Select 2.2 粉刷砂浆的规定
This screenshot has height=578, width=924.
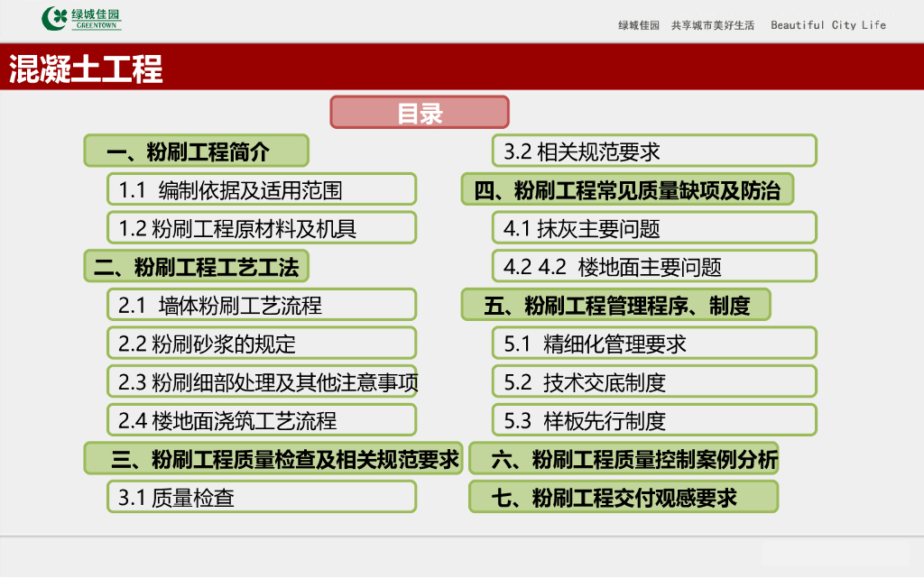pyautogui.click(x=262, y=344)
